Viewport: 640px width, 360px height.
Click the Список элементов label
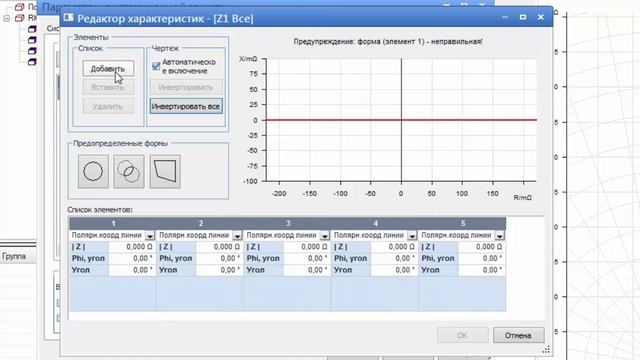point(100,210)
